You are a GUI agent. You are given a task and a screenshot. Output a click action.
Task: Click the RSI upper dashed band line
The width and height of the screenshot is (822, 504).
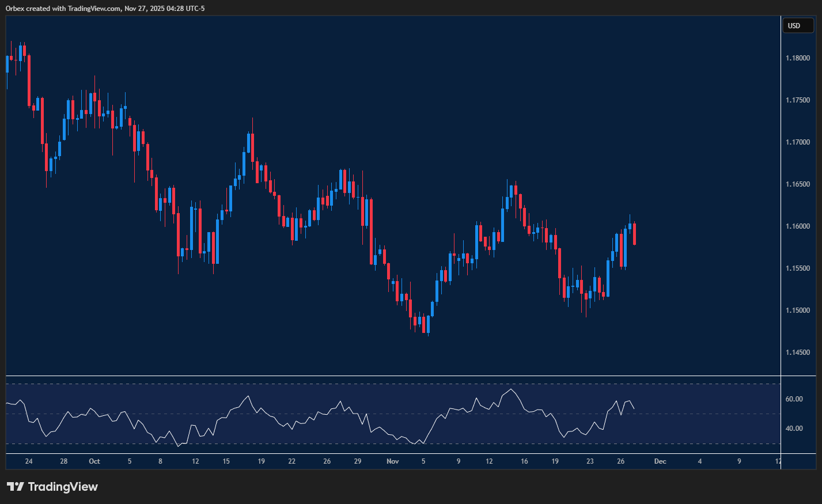(x=392, y=384)
